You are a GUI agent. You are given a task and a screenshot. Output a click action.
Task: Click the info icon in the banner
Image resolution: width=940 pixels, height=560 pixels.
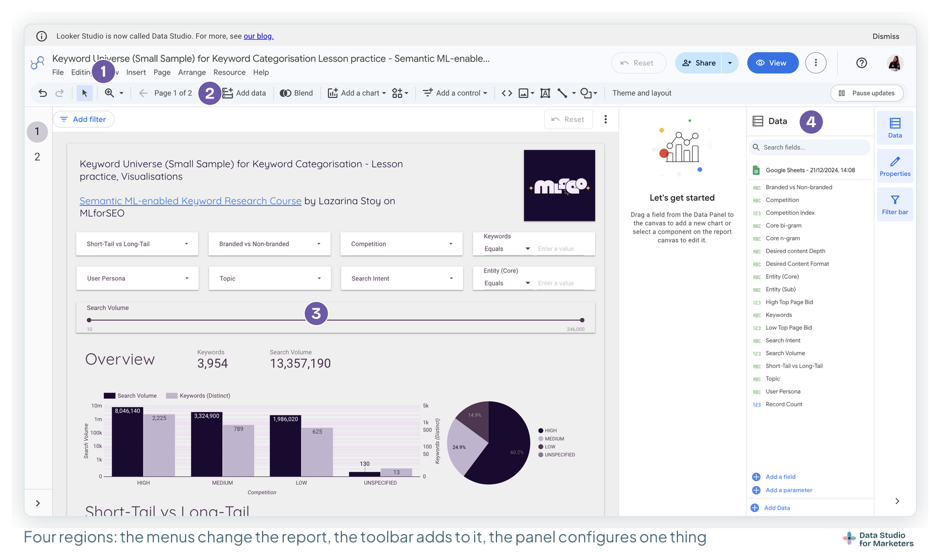(42, 36)
